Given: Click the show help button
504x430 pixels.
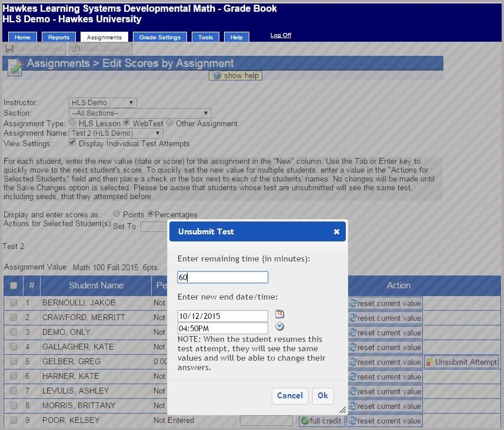Looking at the screenshot, I should tap(236, 75).
